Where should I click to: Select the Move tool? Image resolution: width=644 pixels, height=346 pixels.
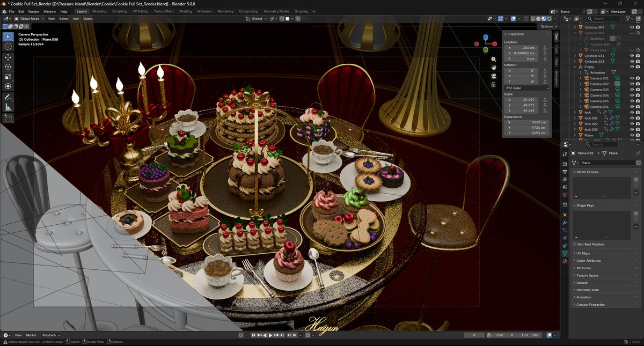[x=8, y=57]
